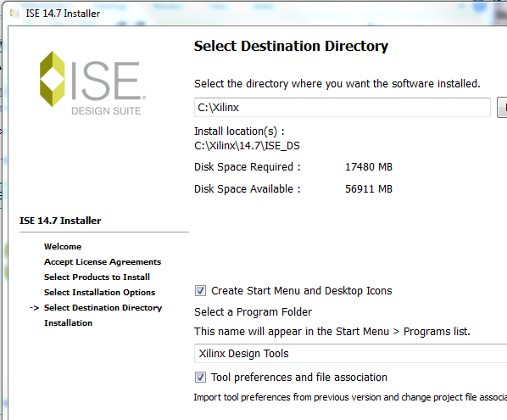This screenshot has width=507, height=420.
Task: Click the browse button beside directory field
Action: (502, 107)
